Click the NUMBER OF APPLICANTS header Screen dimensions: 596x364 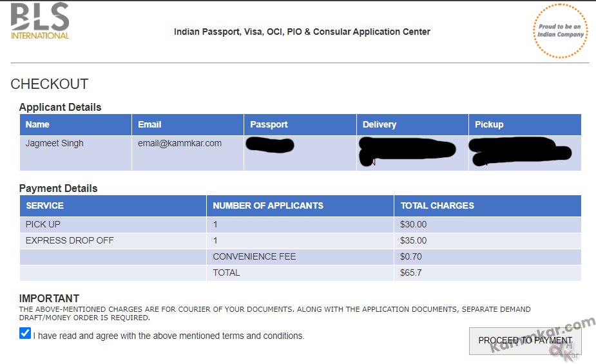pyautogui.click(x=300, y=206)
